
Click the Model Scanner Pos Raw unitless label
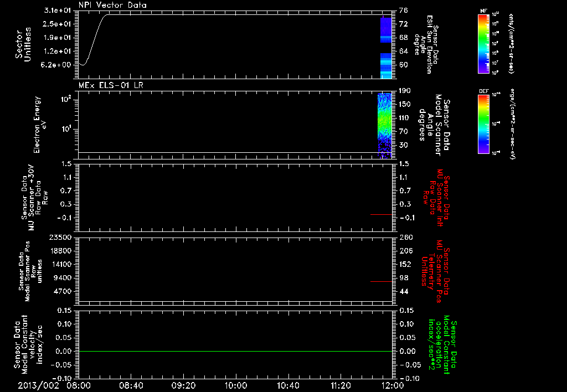click(x=30, y=271)
